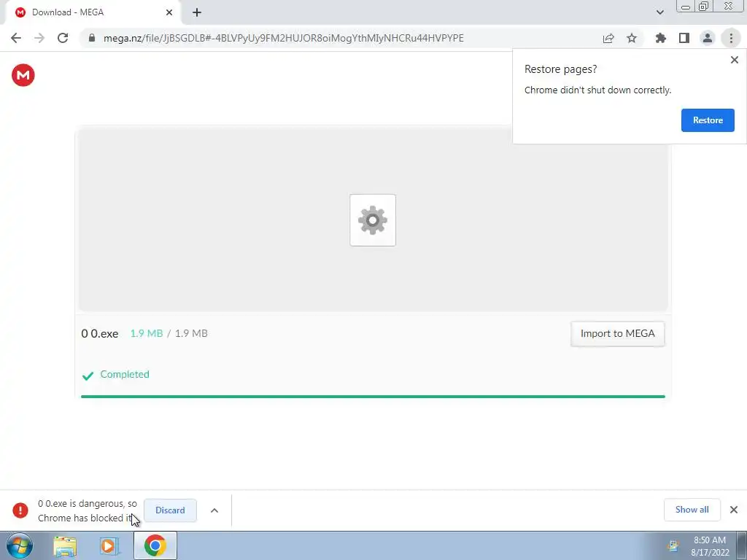Click the 1.9 MB downloaded size text
Screen dimensions: 747x560
coord(146,334)
